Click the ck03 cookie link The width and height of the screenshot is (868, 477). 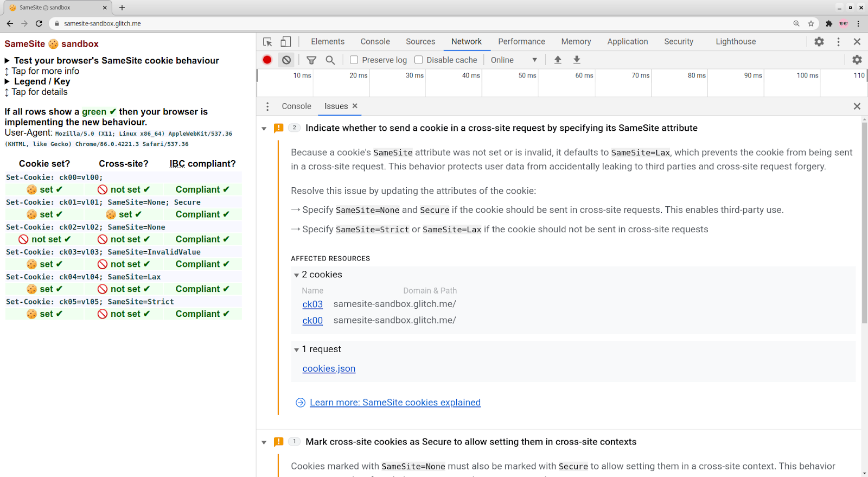coord(312,304)
